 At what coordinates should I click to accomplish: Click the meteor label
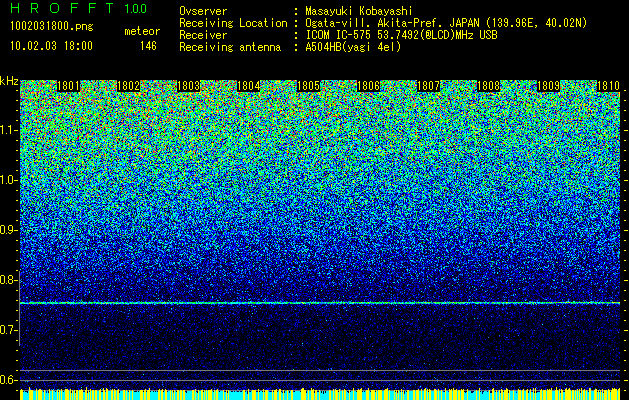142,31
